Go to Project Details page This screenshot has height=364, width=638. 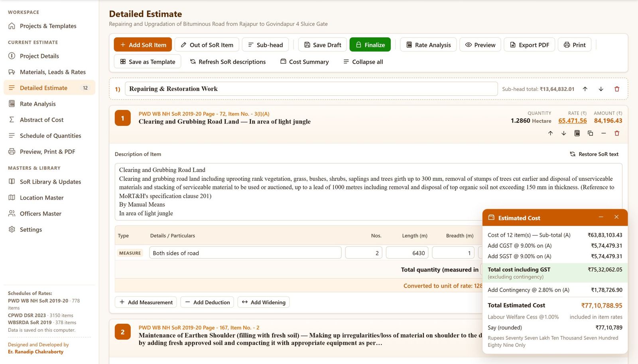[x=49, y=56]
